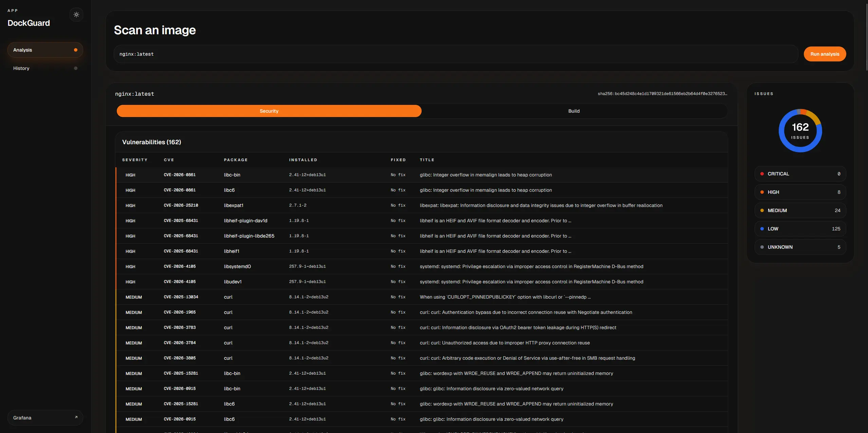Screen dimensions: 868x433
Task: Select CVE-2026-0861 in the libc-bin row
Action: coord(180,175)
